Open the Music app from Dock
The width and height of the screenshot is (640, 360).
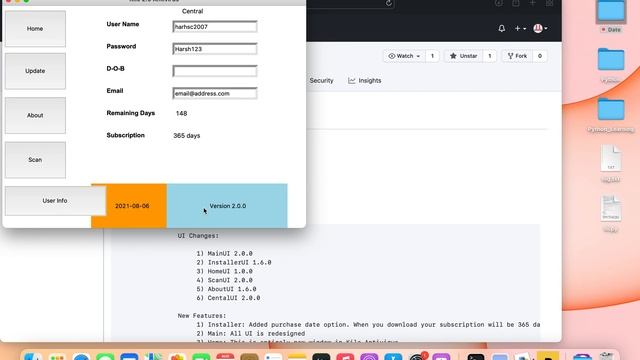[345, 358]
